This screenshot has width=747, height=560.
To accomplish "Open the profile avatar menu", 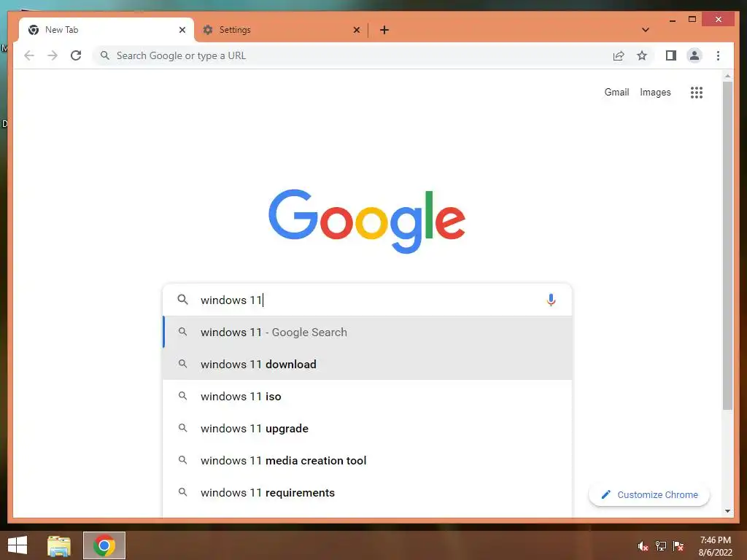I will point(694,55).
